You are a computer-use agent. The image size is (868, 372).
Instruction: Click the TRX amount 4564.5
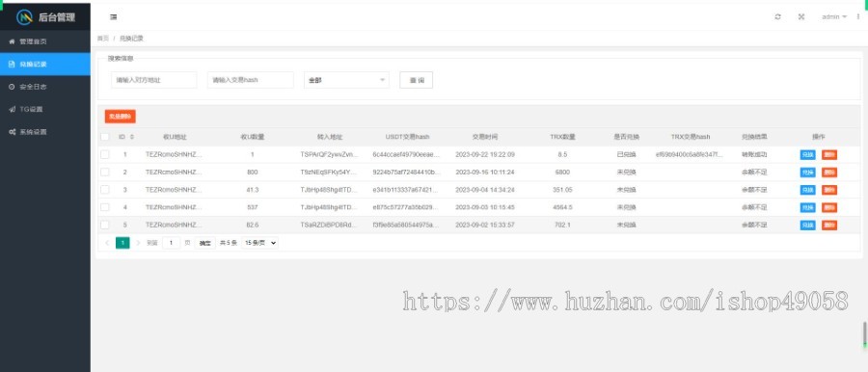coord(562,207)
